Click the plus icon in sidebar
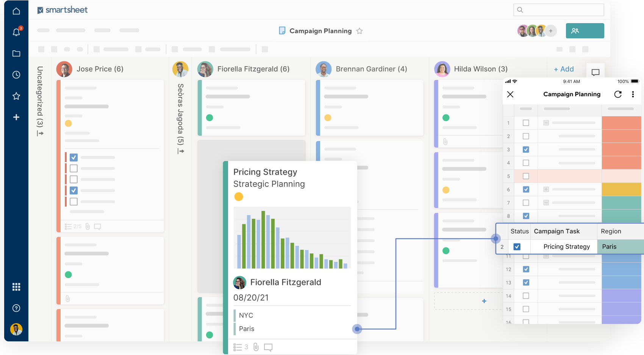Viewport: 644px width, 355px height. (x=16, y=117)
